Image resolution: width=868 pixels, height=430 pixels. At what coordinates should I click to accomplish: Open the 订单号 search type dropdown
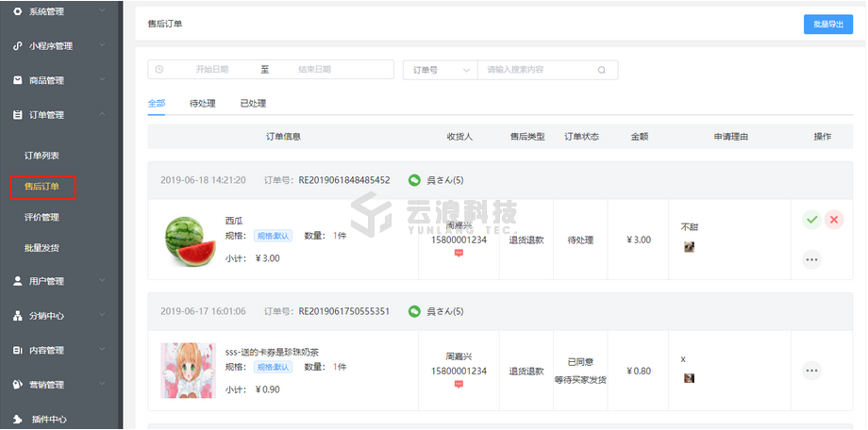[440, 70]
